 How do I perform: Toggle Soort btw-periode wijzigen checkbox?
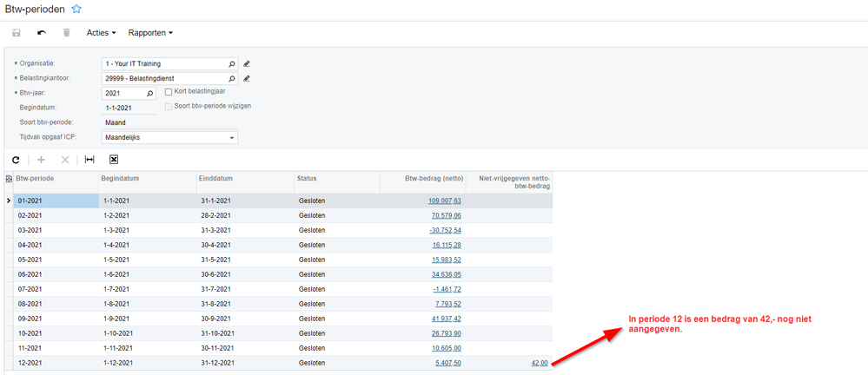click(169, 106)
